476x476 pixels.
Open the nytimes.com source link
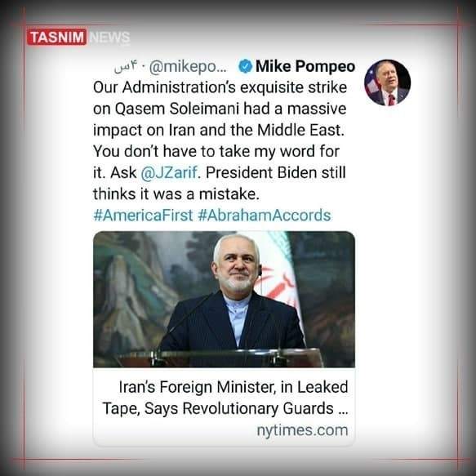tap(302, 430)
